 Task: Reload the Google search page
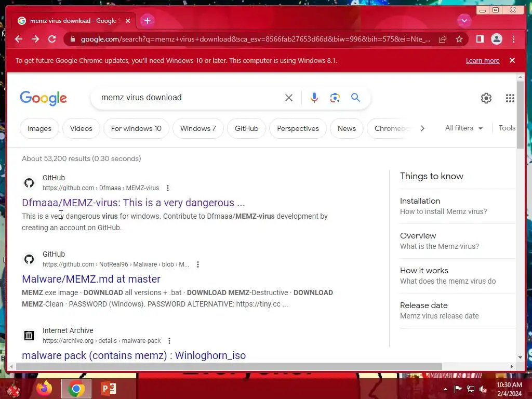pyautogui.click(x=52, y=39)
